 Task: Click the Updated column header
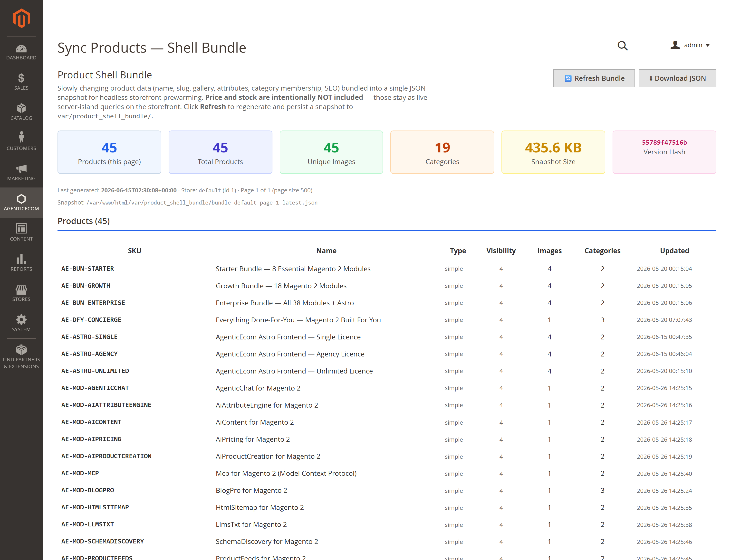[x=674, y=251]
